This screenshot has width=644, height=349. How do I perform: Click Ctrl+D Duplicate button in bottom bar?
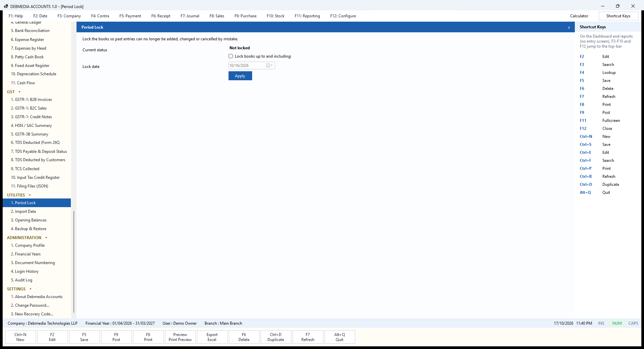pyautogui.click(x=276, y=337)
